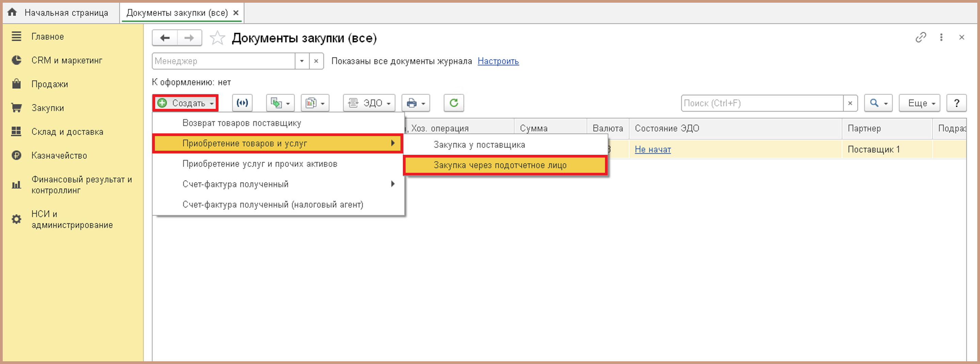This screenshot has width=980, height=364.
Task: Click the Создать dropdown button
Action: 186,103
